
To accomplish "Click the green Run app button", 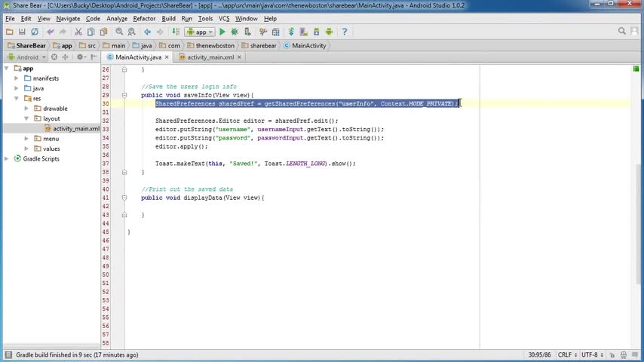I will click(222, 32).
